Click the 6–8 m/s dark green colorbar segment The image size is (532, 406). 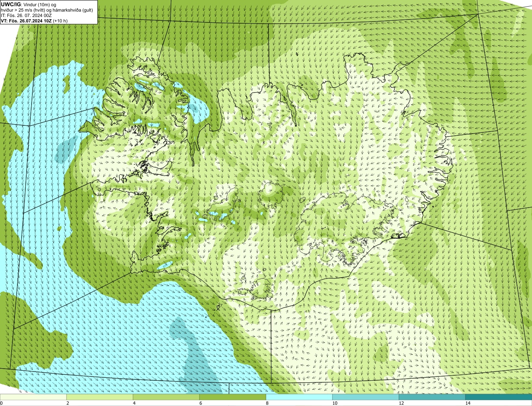coord(233,397)
